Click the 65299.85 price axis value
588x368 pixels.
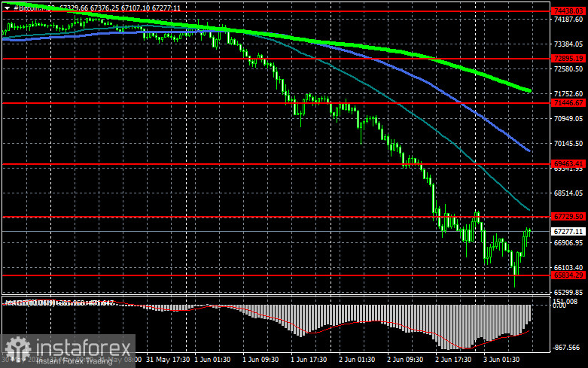tap(568, 292)
